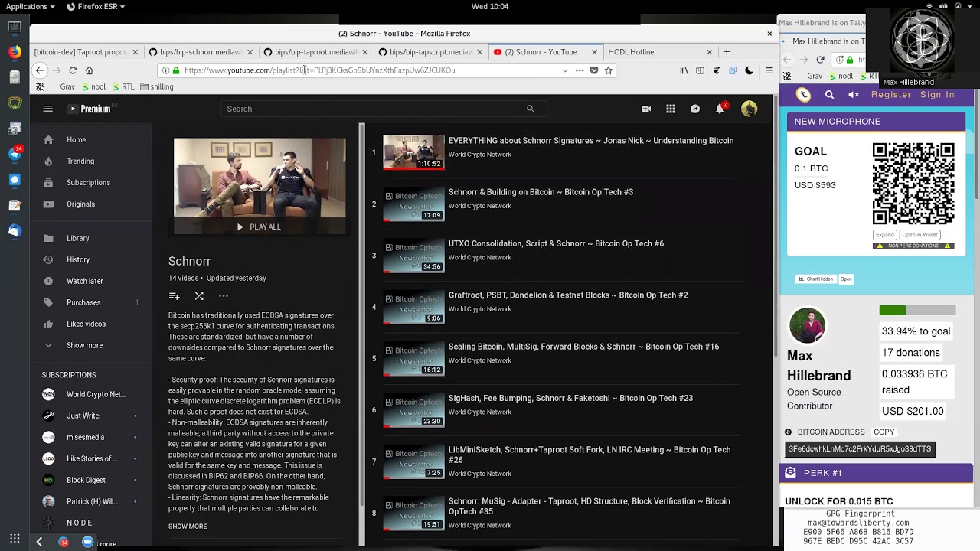Click Open in Wallet under QR code
This screenshot has width=980, height=551.
pos(920,235)
